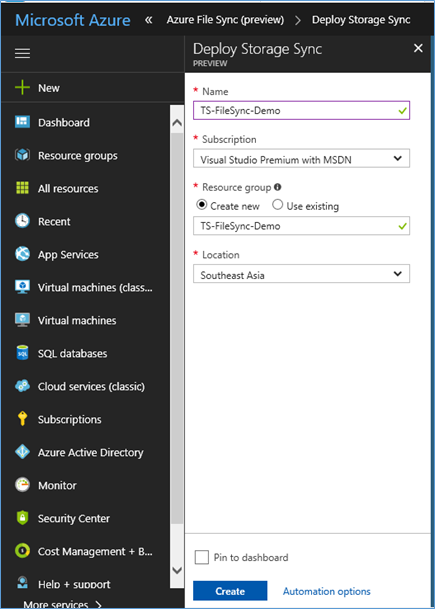This screenshot has height=609, width=435.
Task: Select the Resource groups cube icon
Action: (x=22, y=155)
